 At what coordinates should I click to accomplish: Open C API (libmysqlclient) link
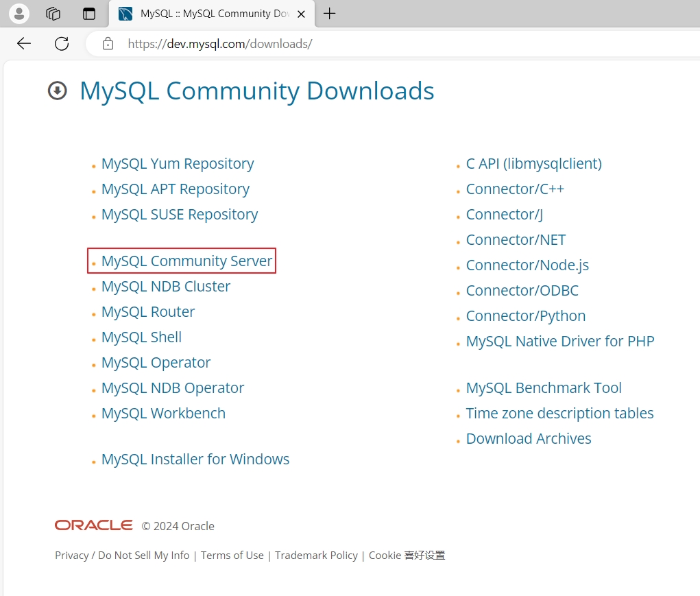click(x=534, y=164)
